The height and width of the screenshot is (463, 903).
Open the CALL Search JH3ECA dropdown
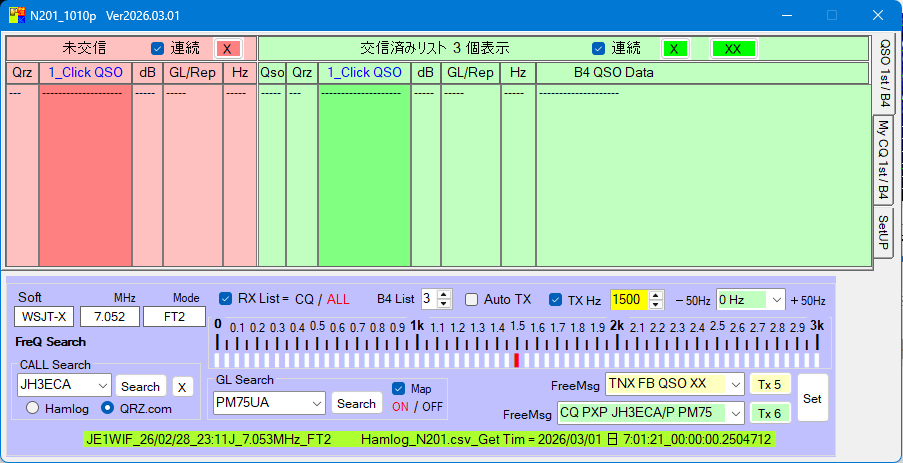103,386
